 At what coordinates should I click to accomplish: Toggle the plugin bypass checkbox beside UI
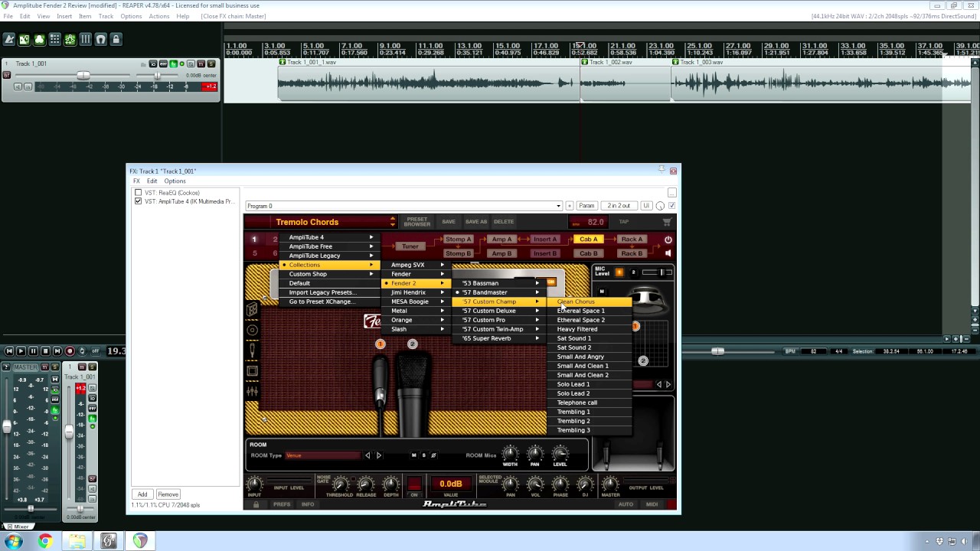coord(672,206)
